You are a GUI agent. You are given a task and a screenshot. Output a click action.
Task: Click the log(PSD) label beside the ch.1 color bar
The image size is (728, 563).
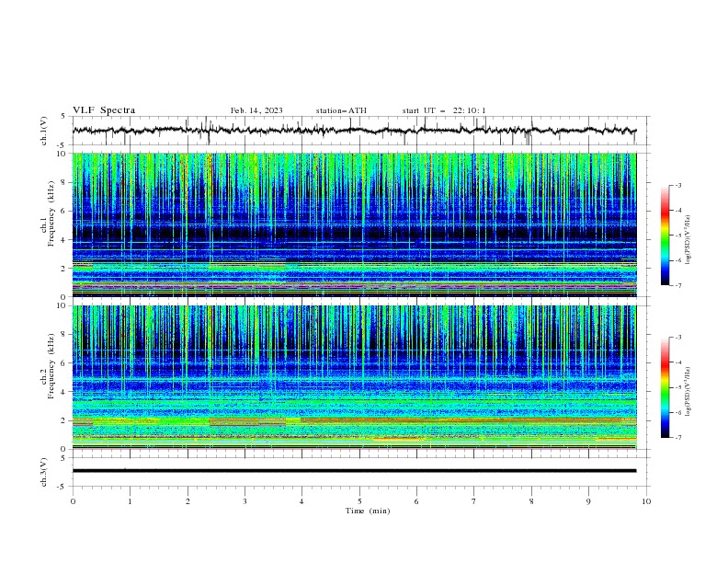click(x=688, y=240)
